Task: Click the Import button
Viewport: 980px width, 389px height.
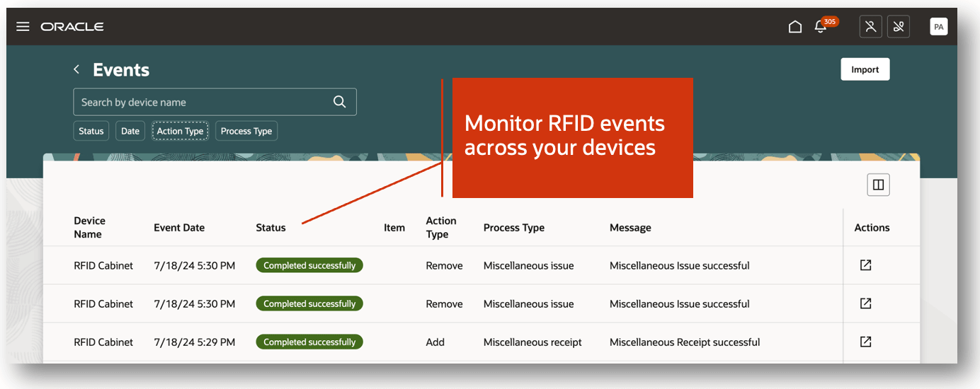Action: (865, 69)
